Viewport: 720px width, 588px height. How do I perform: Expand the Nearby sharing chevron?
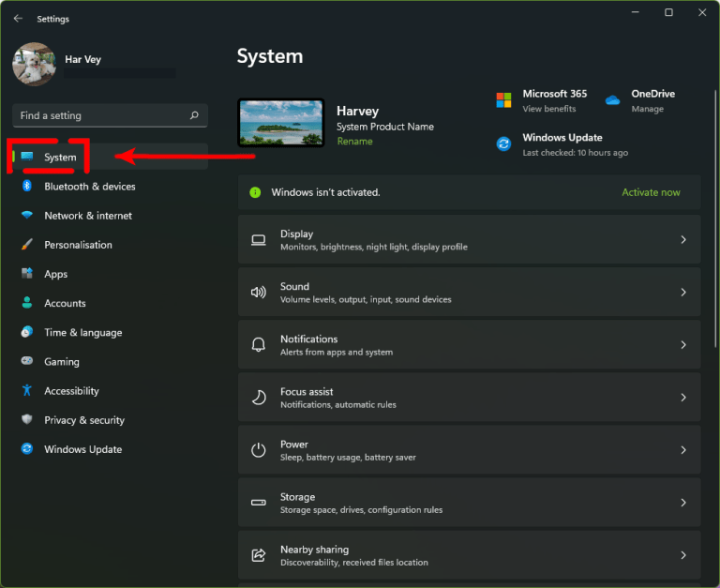pos(683,555)
